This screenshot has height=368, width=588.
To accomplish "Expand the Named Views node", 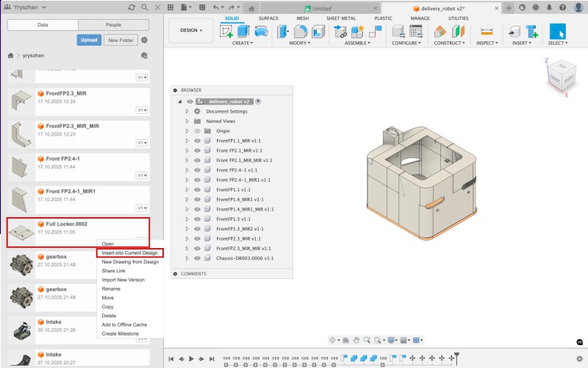I will tap(187, 121).
